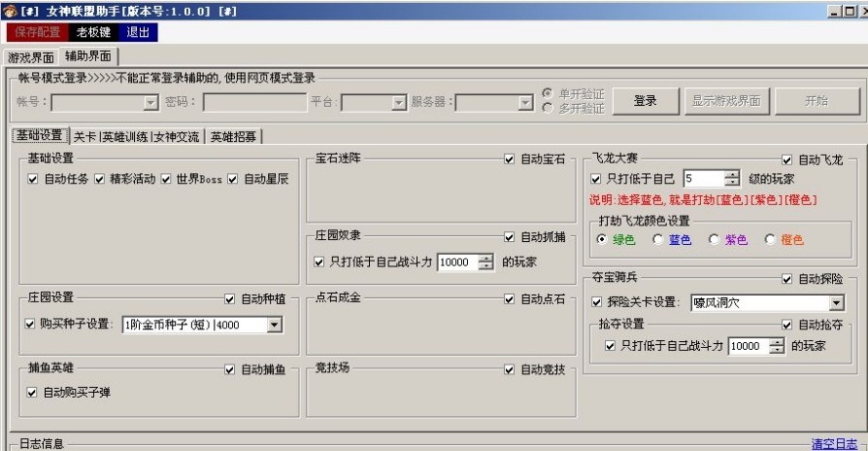The width and height of the screenshot is (868, 451).
Task: Toggle 自动购买子弹 checkbox
Action: point(33,393)
